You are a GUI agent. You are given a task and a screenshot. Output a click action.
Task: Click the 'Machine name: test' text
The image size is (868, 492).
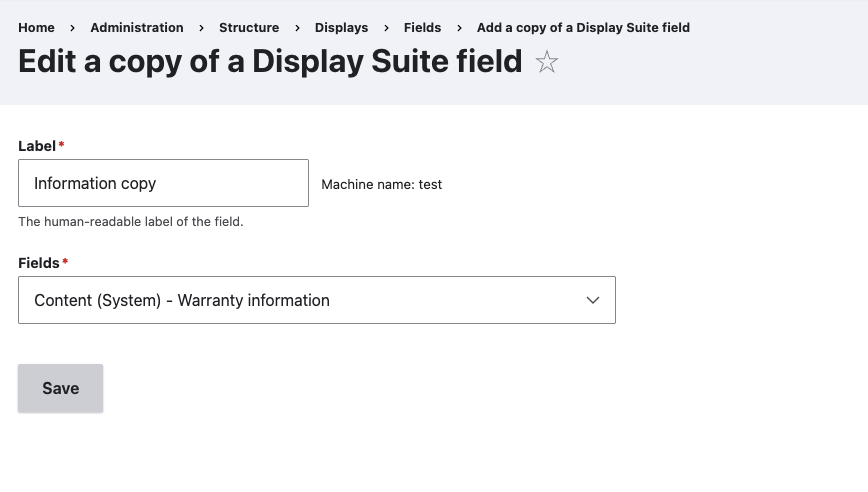(381, 184)
